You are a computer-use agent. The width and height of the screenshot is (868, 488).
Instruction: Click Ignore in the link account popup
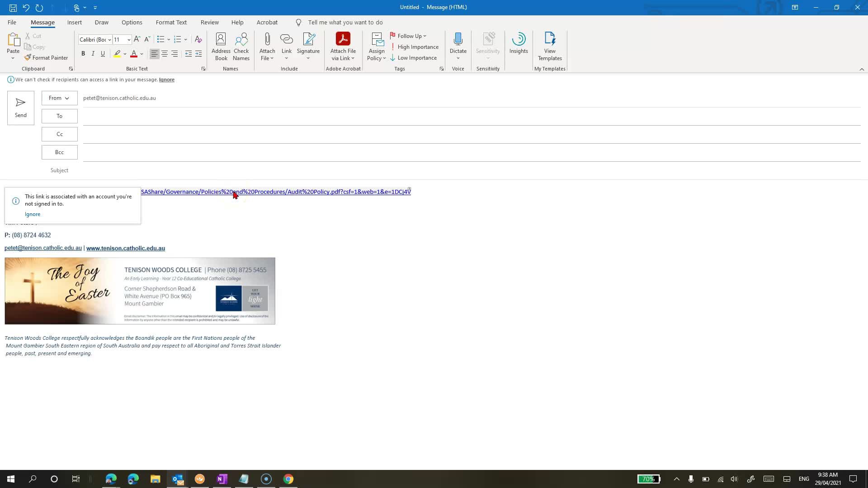33,214
